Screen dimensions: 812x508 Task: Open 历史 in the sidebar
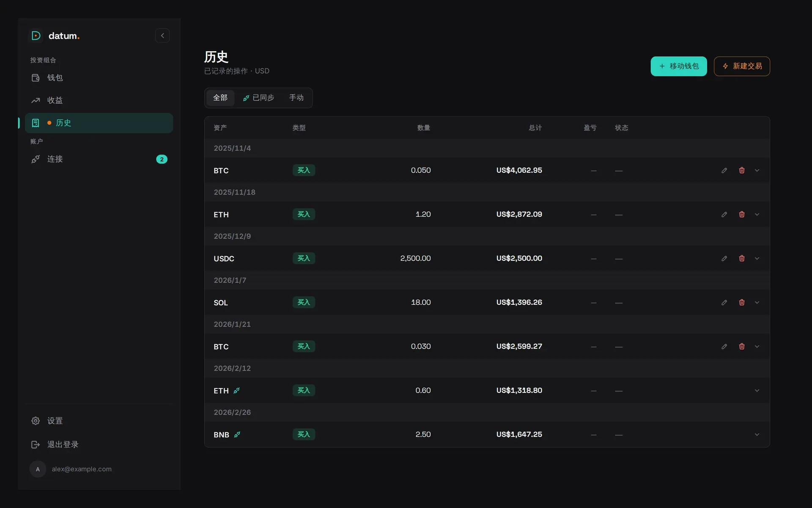point(99,123)
